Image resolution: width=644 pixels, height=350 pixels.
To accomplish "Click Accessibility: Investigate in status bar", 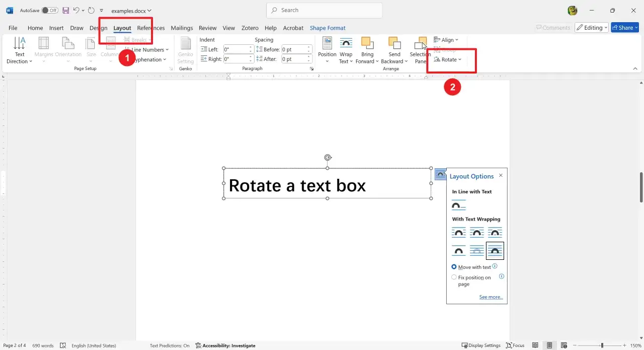I will coord(225,345).
